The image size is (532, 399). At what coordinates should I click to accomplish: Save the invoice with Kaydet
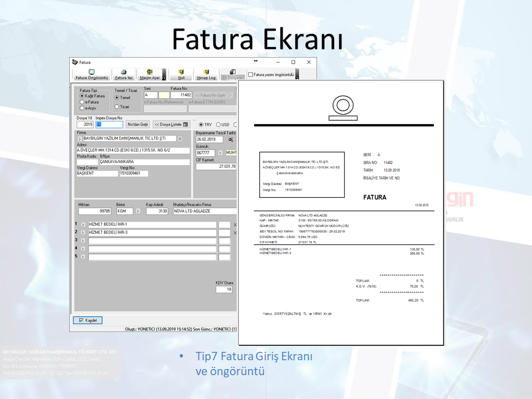click(88, 320)
